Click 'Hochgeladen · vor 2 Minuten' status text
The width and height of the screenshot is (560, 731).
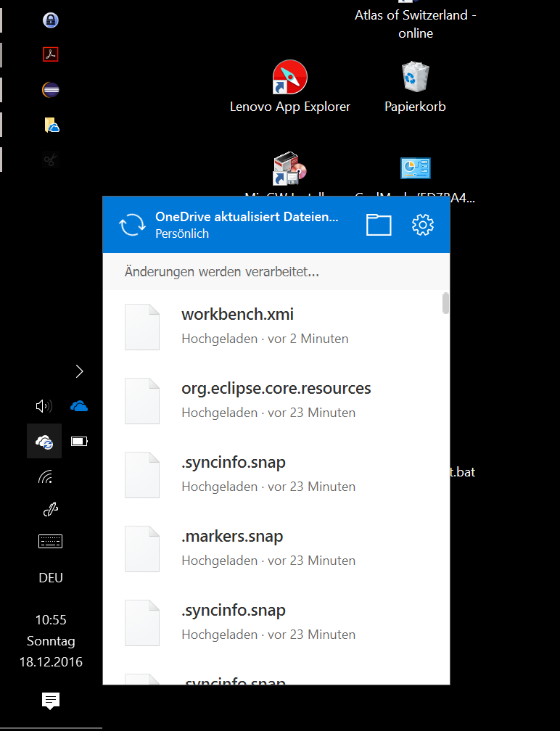tap(265, 339)
